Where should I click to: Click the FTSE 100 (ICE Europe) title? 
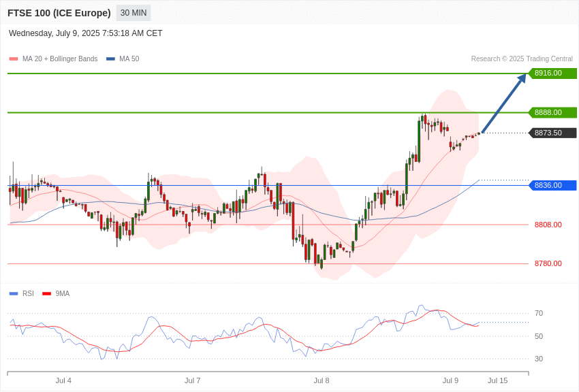59,13
